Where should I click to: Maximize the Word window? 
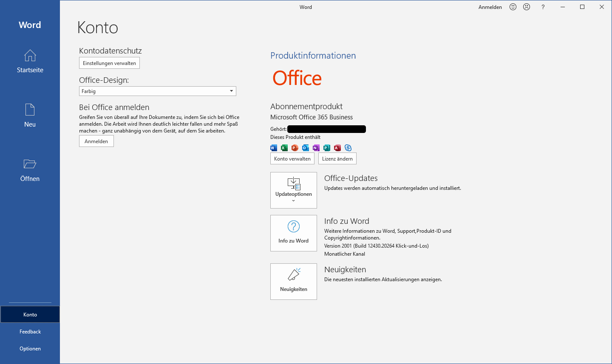(582, 7)
